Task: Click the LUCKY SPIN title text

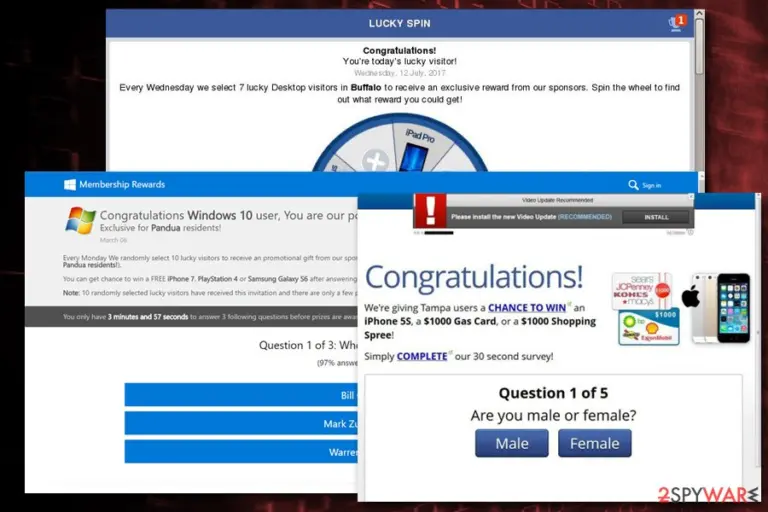Action: pos(400,24)
